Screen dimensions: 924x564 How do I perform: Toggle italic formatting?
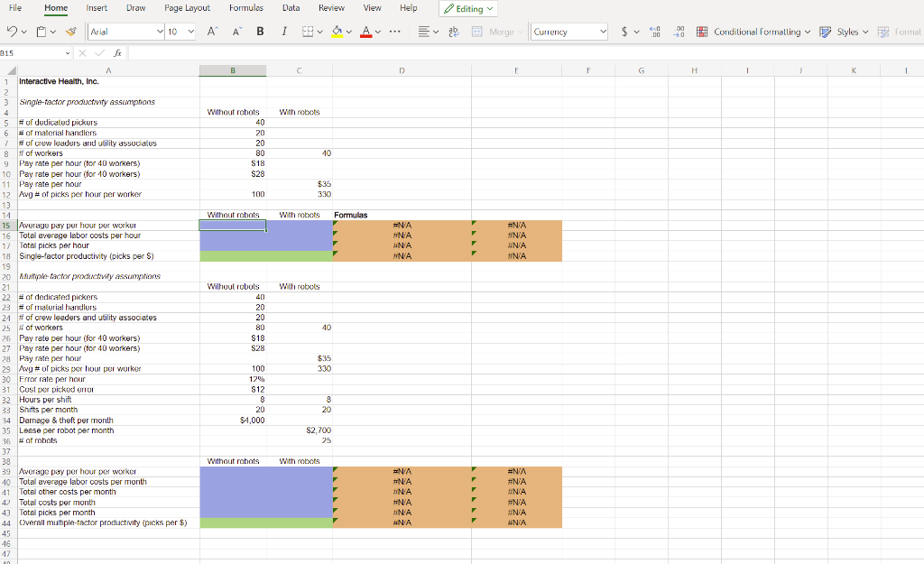pyautogui.click(x=284, y=31)
